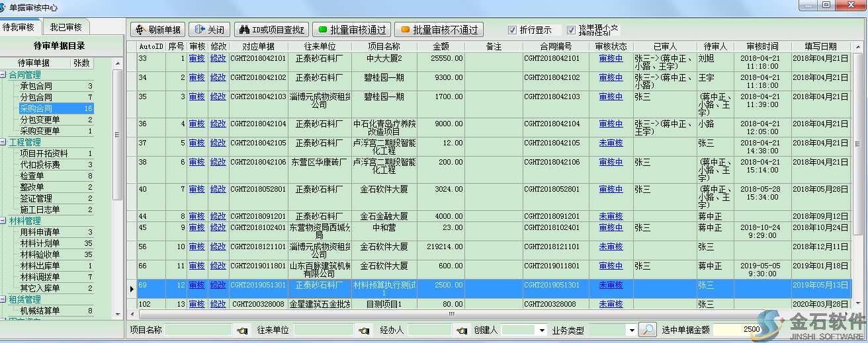Uncheck the 折行显示 checkbox
The width and height of the screenshot is (868, 343).
click(512, 30)
